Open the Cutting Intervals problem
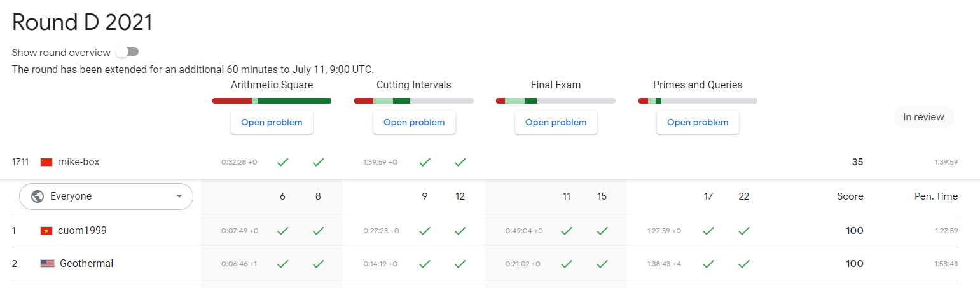 point(414,122)
